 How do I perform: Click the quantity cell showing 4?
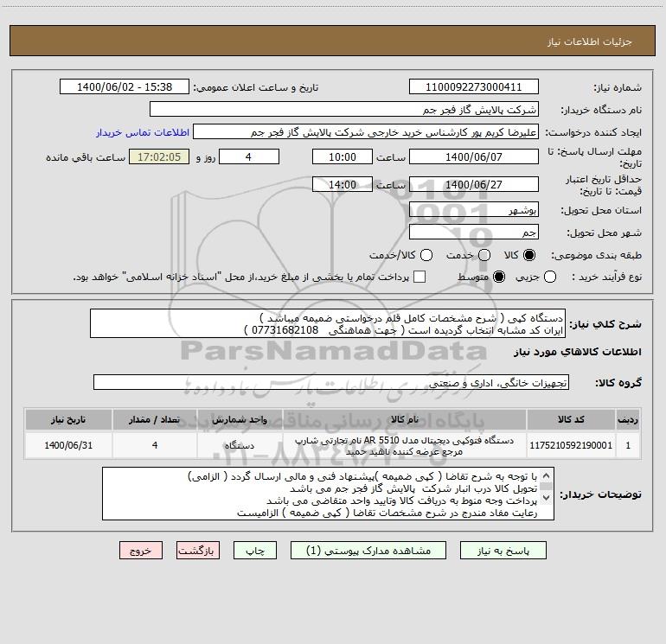tap(155, 445)
